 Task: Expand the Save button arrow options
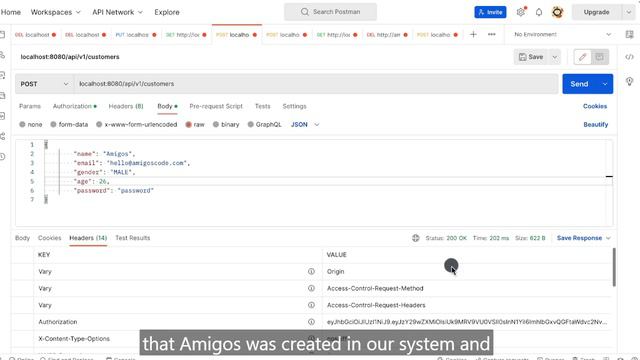(554, 57)
